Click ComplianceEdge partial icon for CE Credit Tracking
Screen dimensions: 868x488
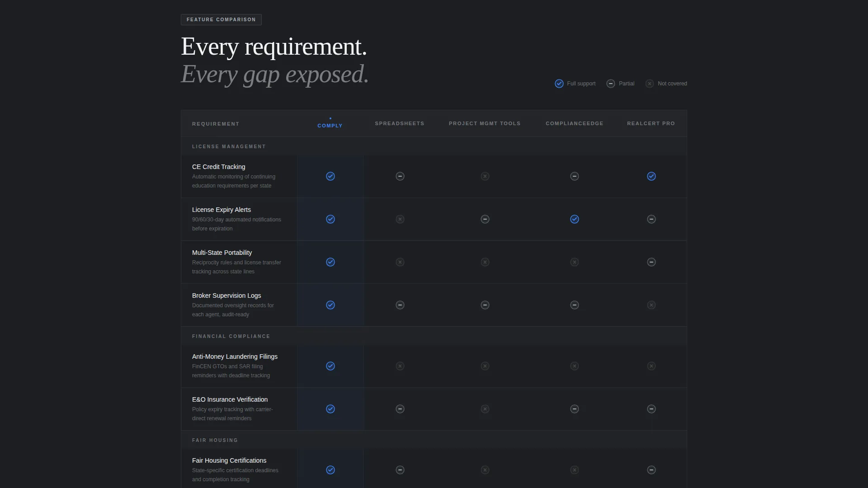tap(575, 176)
